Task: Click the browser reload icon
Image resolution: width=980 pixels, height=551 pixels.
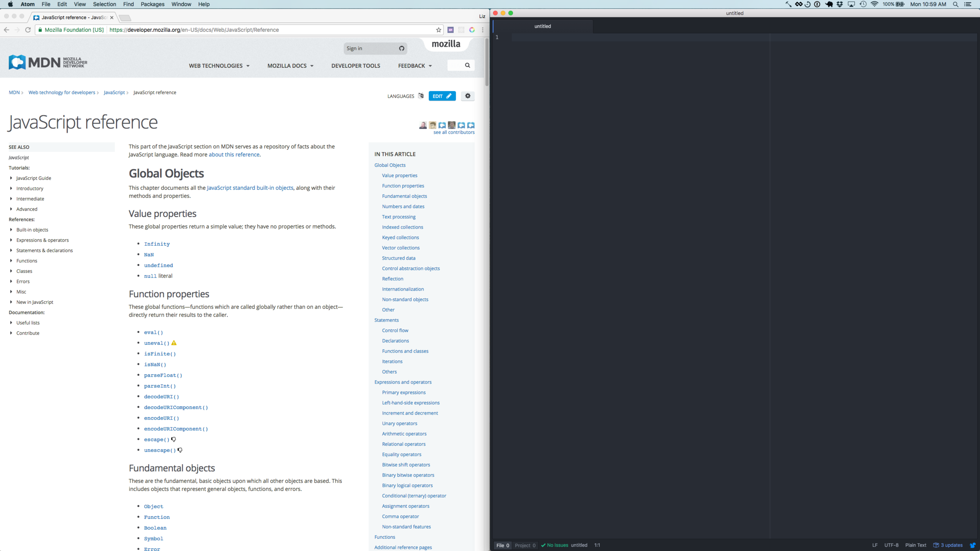Action: [x=28, y=30]
